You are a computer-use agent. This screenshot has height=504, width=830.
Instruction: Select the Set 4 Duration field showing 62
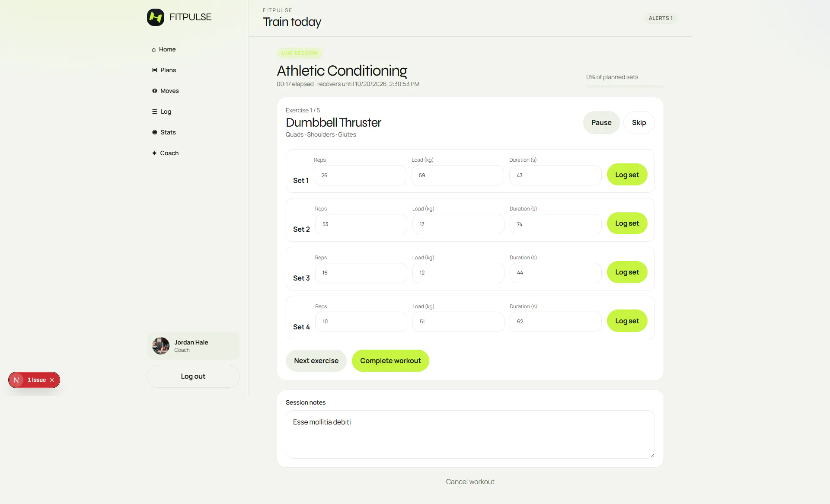coord(555,322)
